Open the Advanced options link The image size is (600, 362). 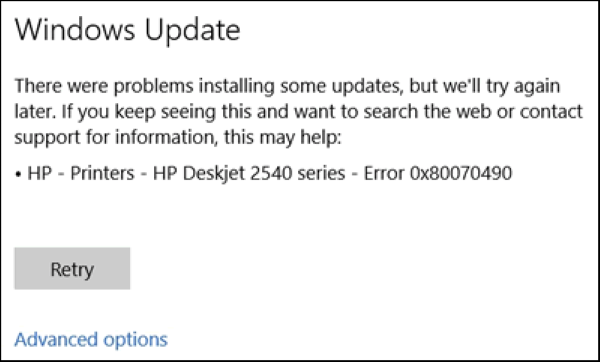[91, 339]
